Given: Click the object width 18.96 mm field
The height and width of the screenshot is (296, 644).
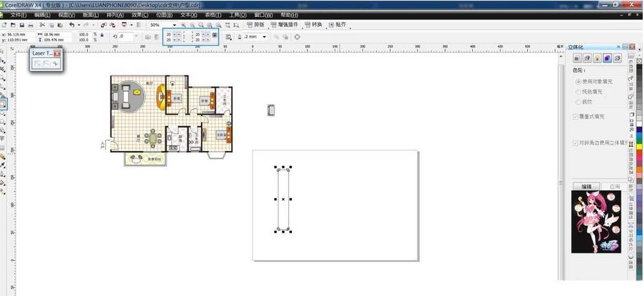Looking at the screenshot, I should 57,34.
